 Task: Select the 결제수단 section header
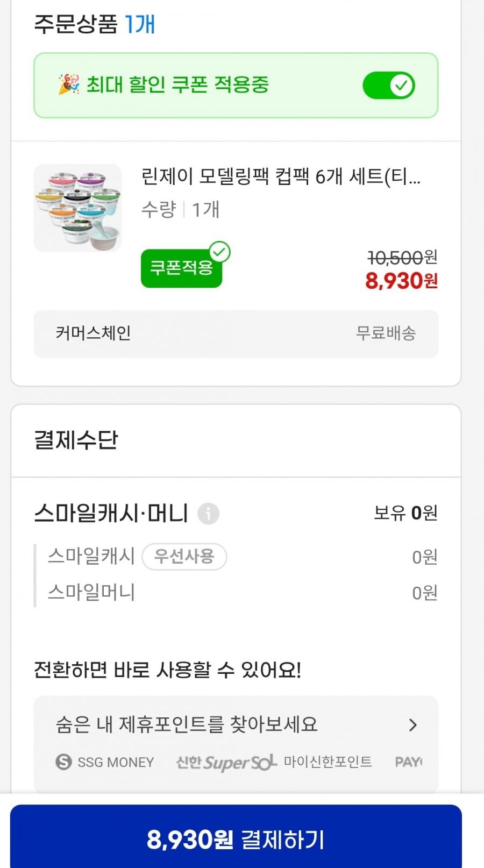[76, 440]
